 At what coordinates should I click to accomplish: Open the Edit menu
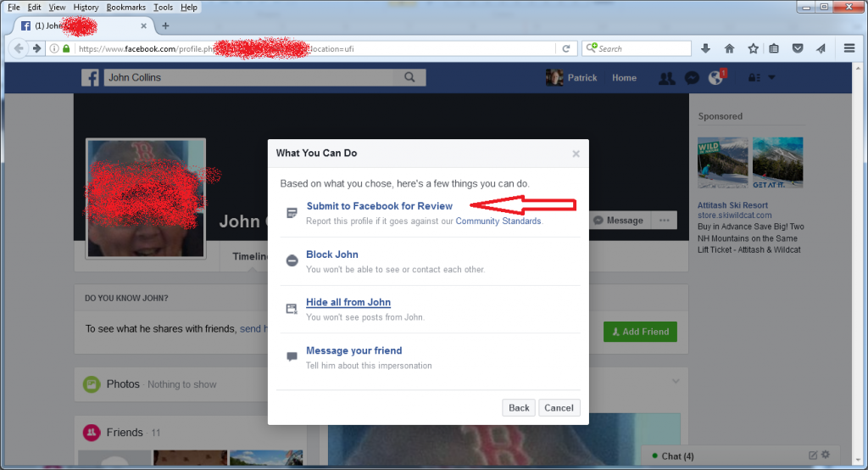point(34,7)
